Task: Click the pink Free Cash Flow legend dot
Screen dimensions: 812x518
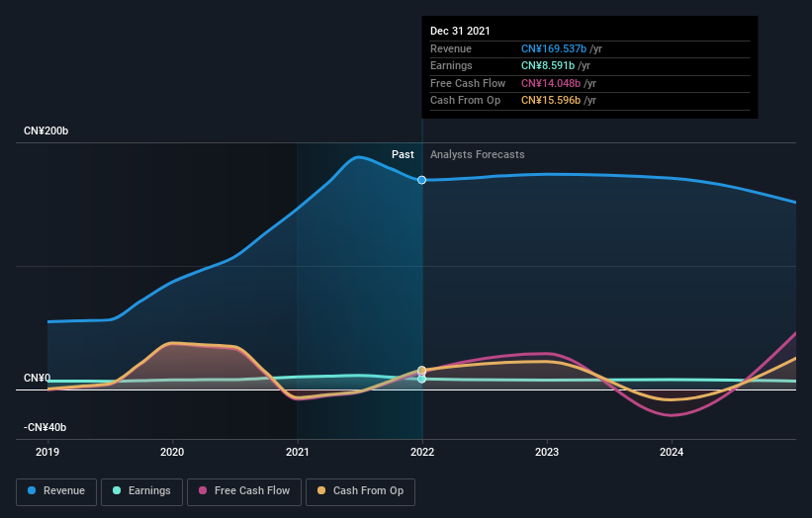Action: pos(203,490)
